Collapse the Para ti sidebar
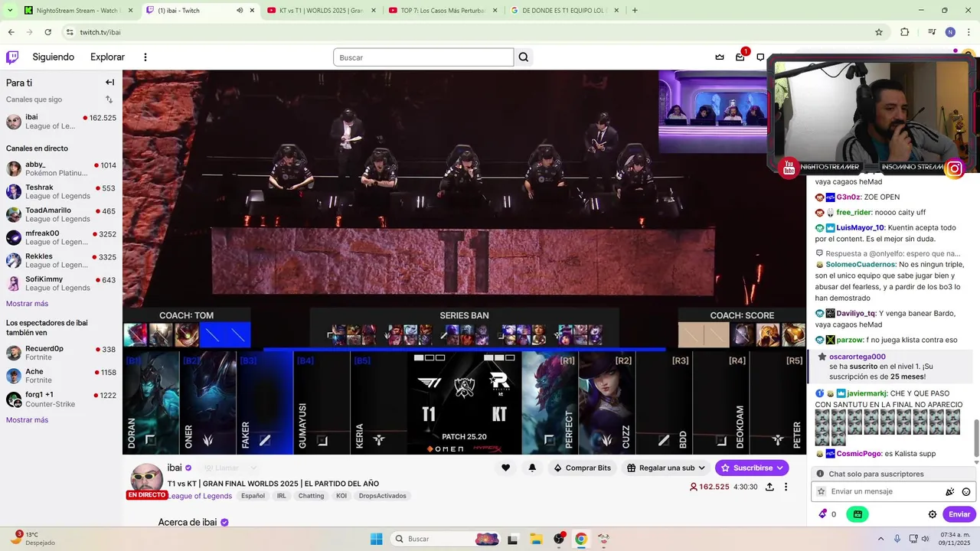 (109, 83)
